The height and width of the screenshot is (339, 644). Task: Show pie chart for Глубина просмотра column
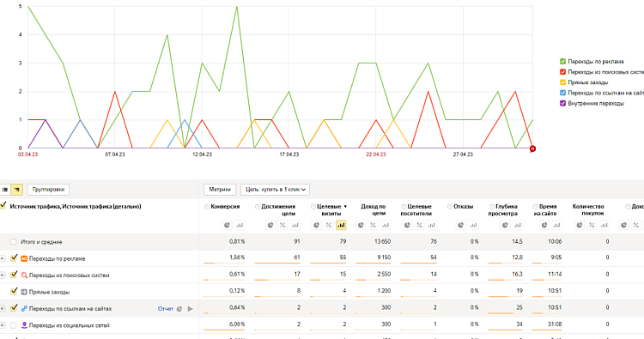point(505,225)
